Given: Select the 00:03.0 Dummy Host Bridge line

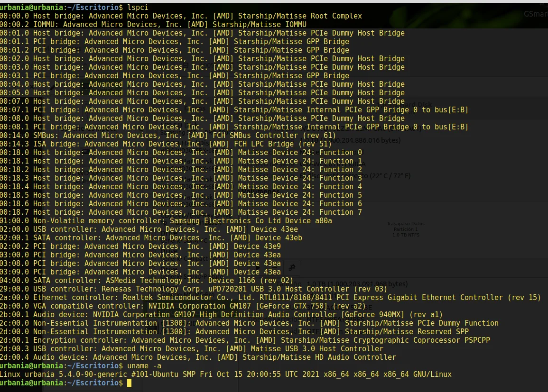Looking at the screenshot, I should pyautogui.click(x=202, y=67).
